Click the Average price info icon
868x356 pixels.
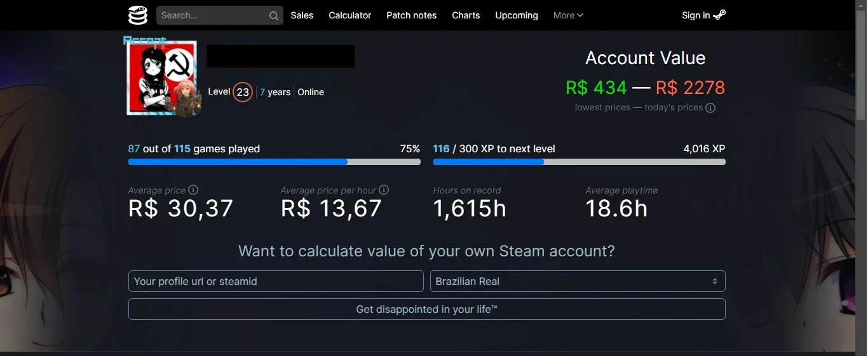point(193,190)
